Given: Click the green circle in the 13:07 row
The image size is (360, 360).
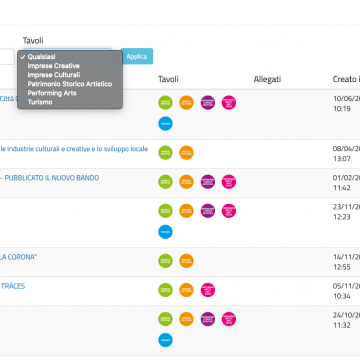Looking at the screenshot, I should 165,153.
